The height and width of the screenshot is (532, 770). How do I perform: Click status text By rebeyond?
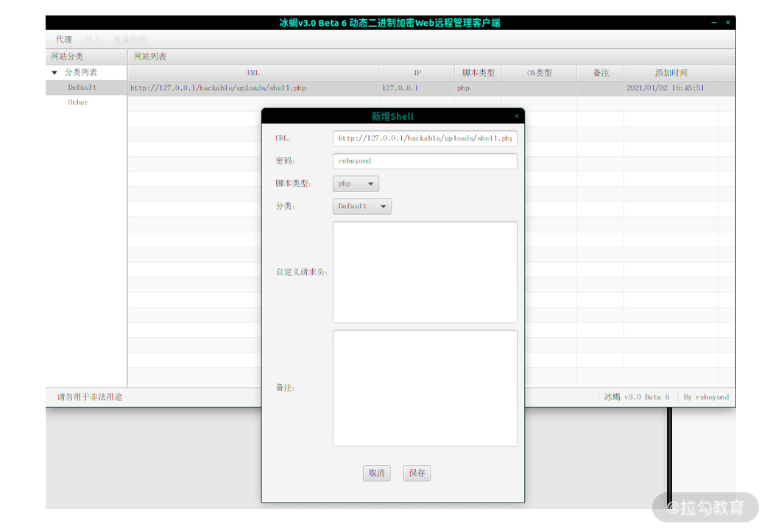click(706, 397)
